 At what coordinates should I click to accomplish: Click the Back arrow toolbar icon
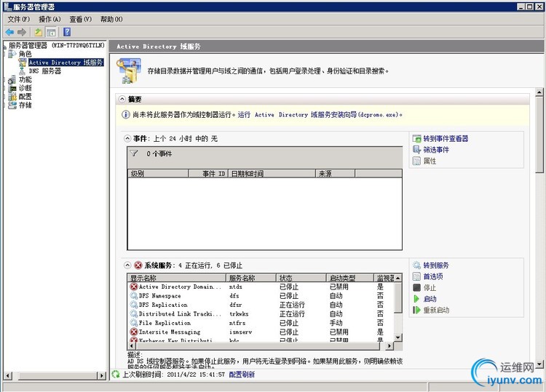click(x=9, y=32)
